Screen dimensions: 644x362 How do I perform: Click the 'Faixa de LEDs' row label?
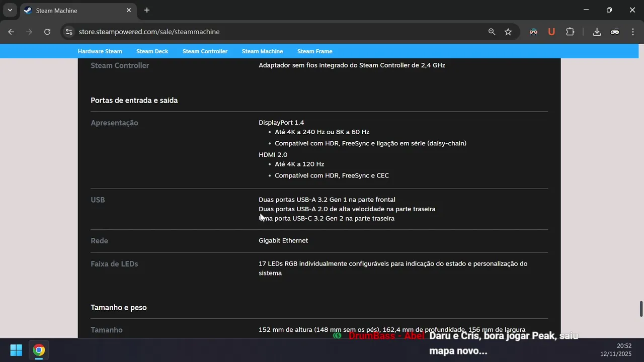click(114, 263)
